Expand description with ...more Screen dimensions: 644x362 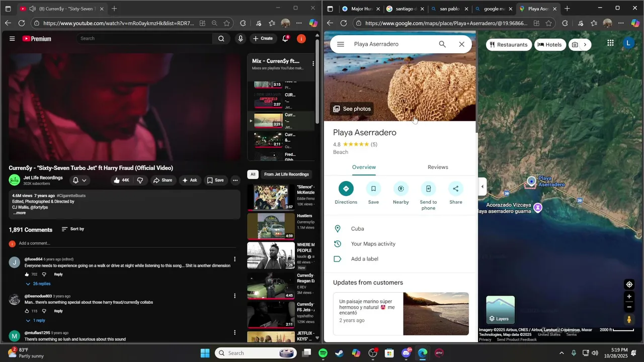coord(20,213)
